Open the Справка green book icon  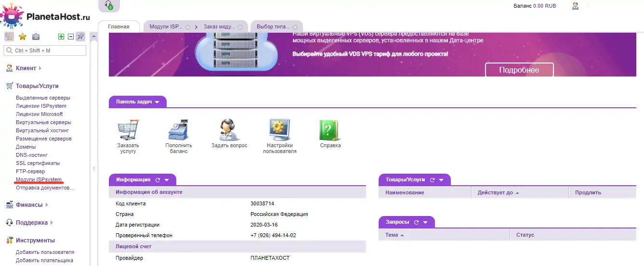click(x=330, y=130)
